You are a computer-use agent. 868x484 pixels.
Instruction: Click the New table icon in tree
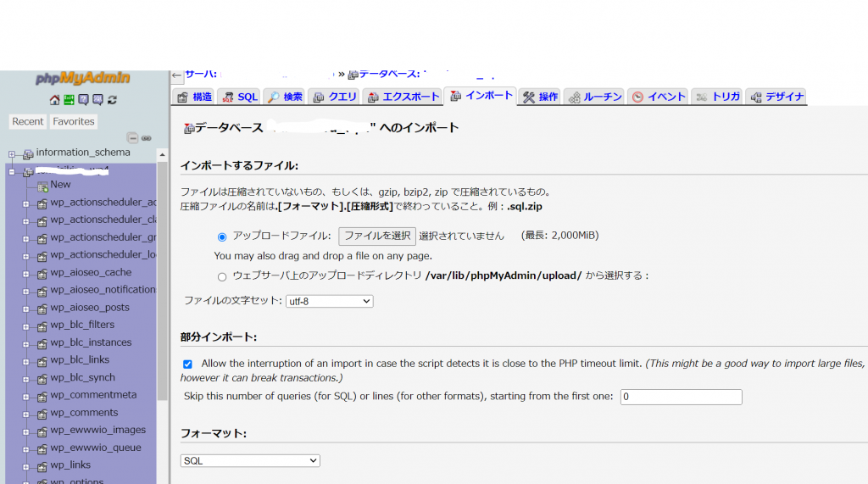pos(42,186)
